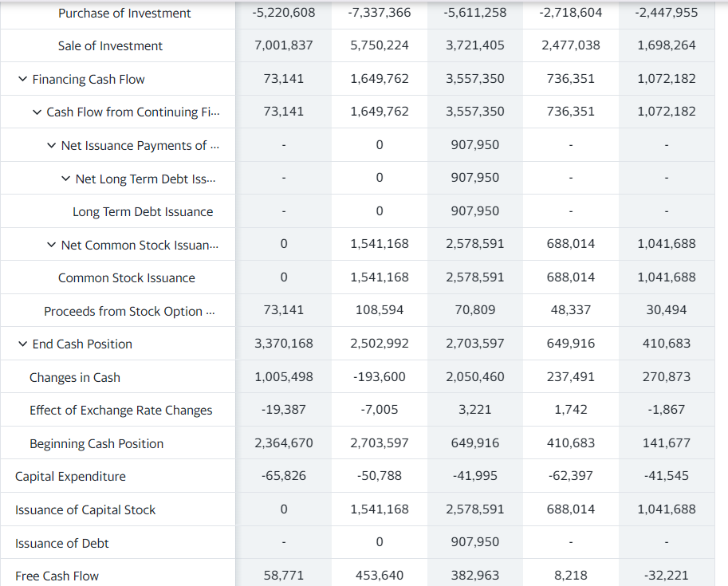Select the Long Term Debt Issuance label
The height and width of the screenshot is (586, 728).
140,210
